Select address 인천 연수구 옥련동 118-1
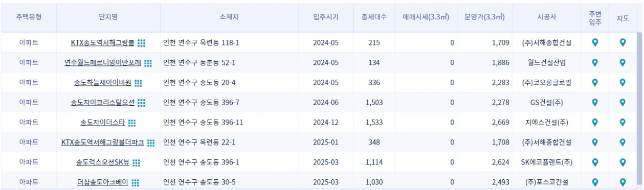This screenshot has height=190, width=644. point(201,43)
